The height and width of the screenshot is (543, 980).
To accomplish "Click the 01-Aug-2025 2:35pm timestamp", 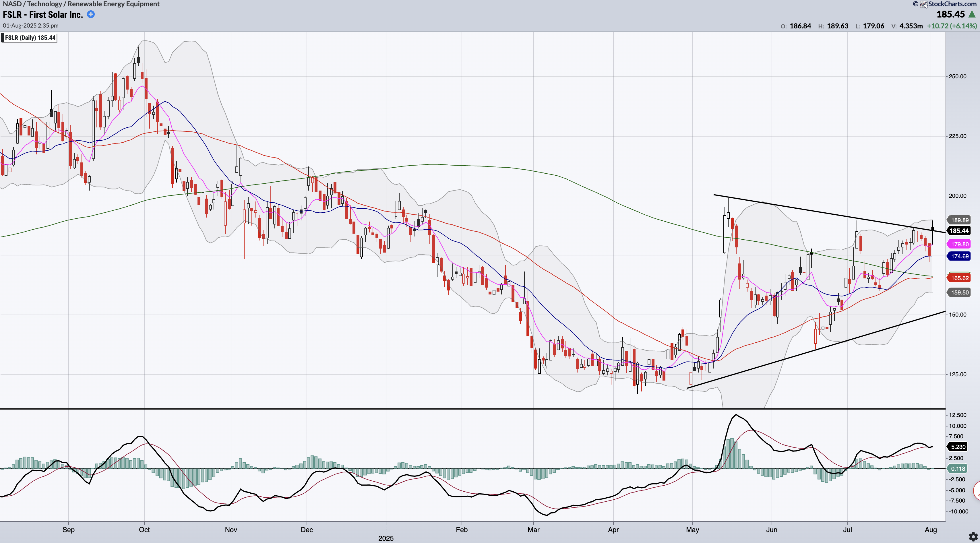I will (x=30, y=26).
